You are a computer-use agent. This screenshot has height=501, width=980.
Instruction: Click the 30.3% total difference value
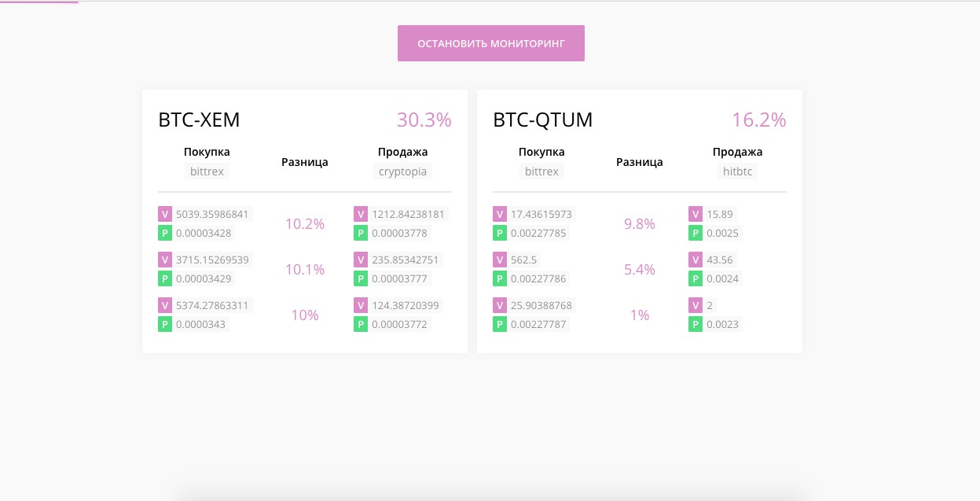click(x=424, y=120)
